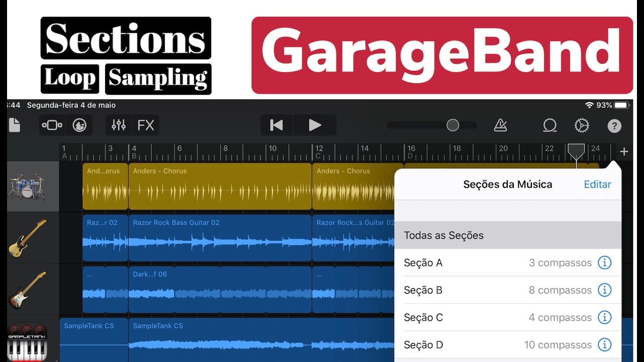Open the FX effects panel
This screenshot has width=644, height=362.
click(x=146, y=125)
